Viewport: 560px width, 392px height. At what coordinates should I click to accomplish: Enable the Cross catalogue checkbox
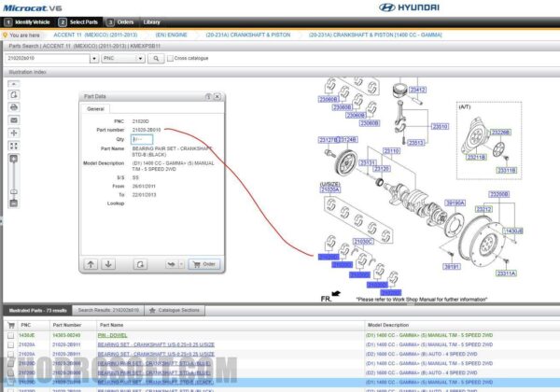click(171, 58)
